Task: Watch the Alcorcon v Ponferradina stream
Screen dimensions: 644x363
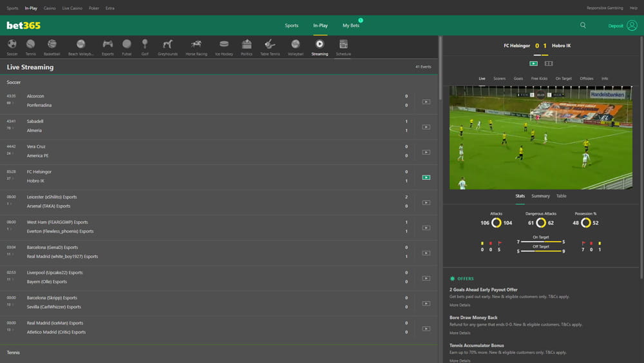Action: click(x=426, y=101)
